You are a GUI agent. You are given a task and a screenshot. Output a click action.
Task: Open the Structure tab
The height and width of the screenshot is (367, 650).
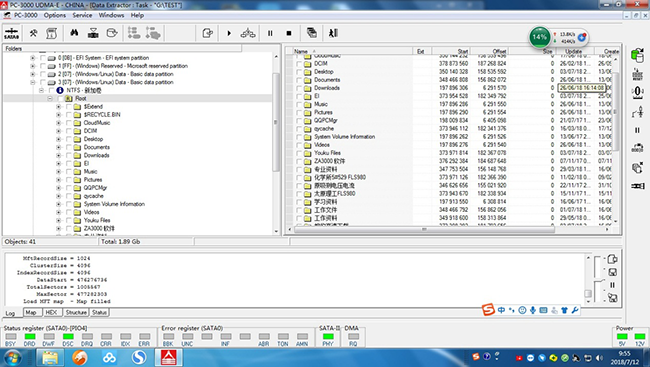tap(76, 312)
